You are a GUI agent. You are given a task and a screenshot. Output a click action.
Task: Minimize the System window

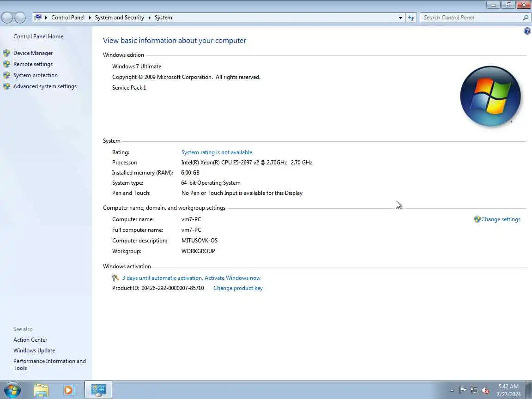493,5
